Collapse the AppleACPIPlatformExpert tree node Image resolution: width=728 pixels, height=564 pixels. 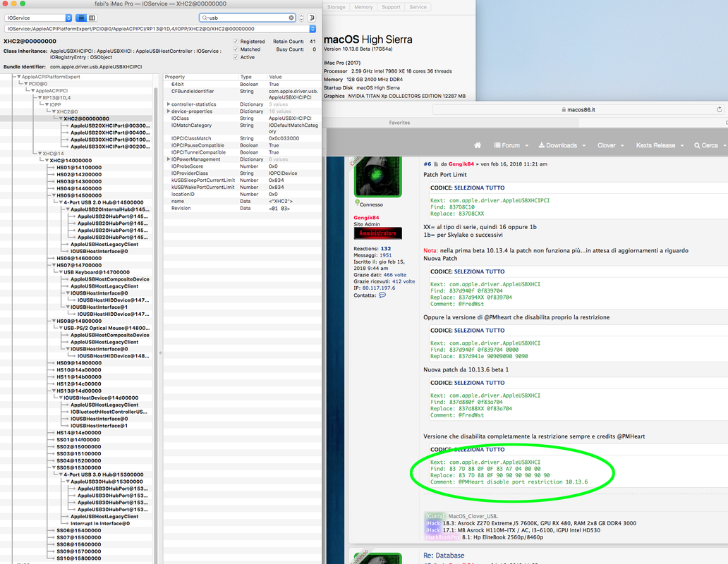pos(19,77)
